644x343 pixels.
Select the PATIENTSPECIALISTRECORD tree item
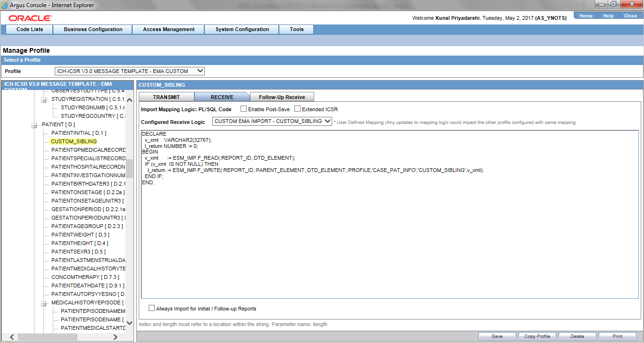tap(88, 158)
